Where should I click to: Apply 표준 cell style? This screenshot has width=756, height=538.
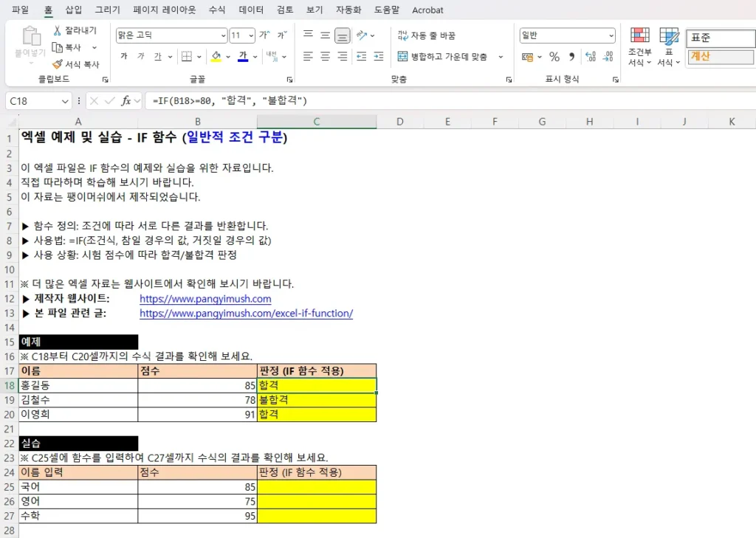point(721,38)
